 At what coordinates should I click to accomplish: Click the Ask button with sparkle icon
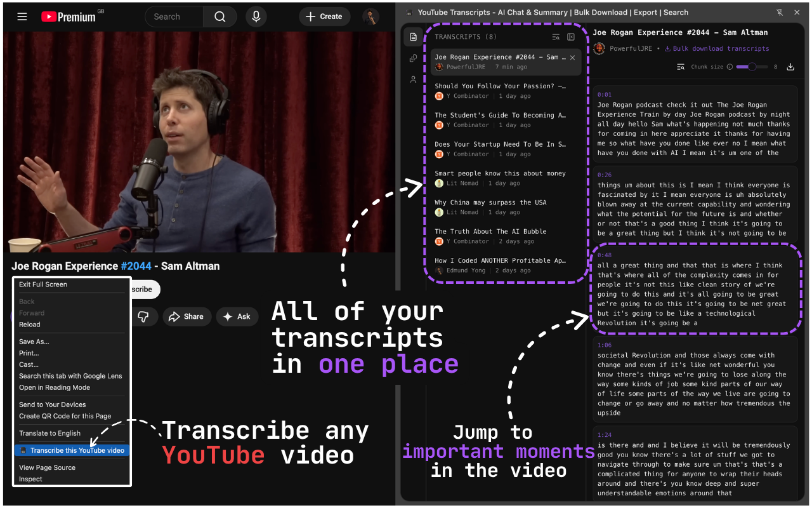point(237,316)
